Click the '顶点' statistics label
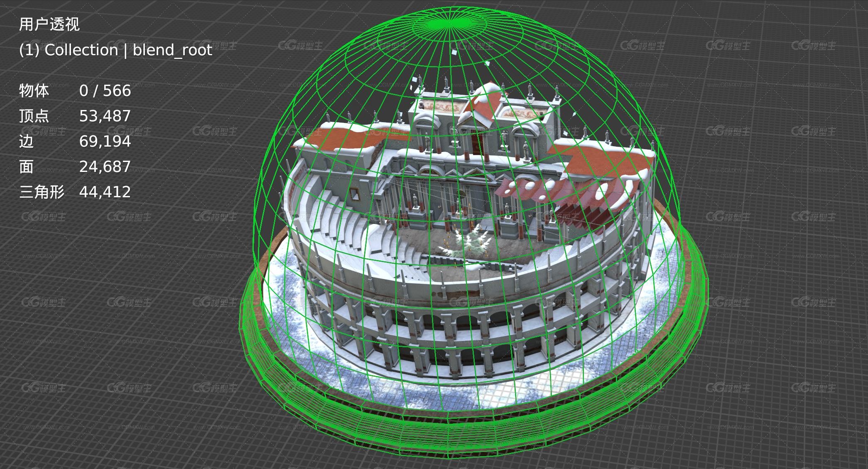The height and width of the screenshot is (469, 868). (34, 116)
